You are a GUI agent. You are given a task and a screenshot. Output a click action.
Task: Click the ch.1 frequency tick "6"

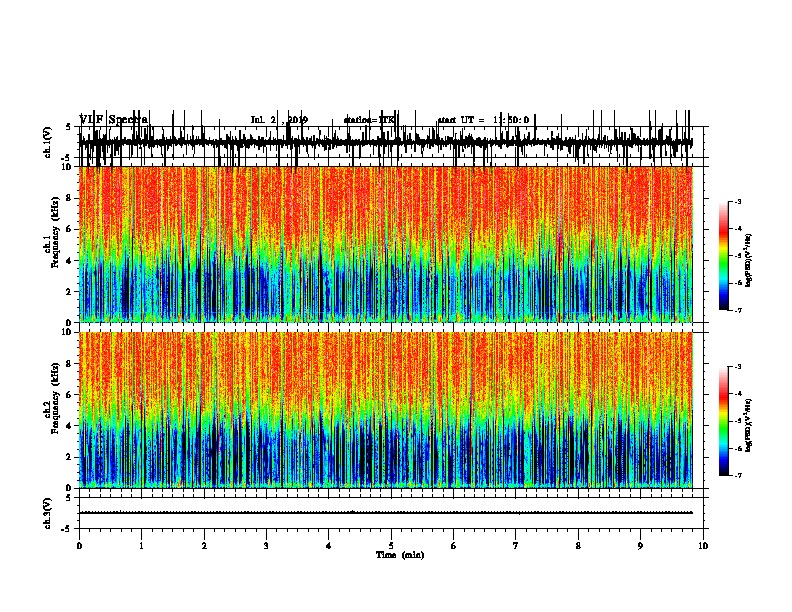tap(70, 229)
